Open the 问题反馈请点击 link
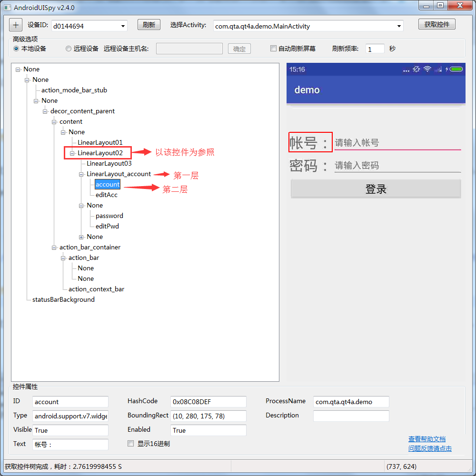Screen dimensions: 476x476 click(x=430, y=448)
